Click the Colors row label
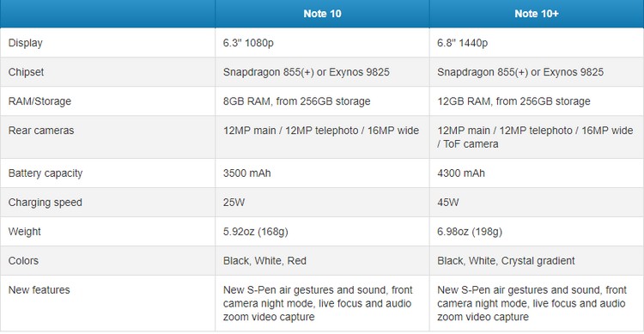 [x=23, y=260]
